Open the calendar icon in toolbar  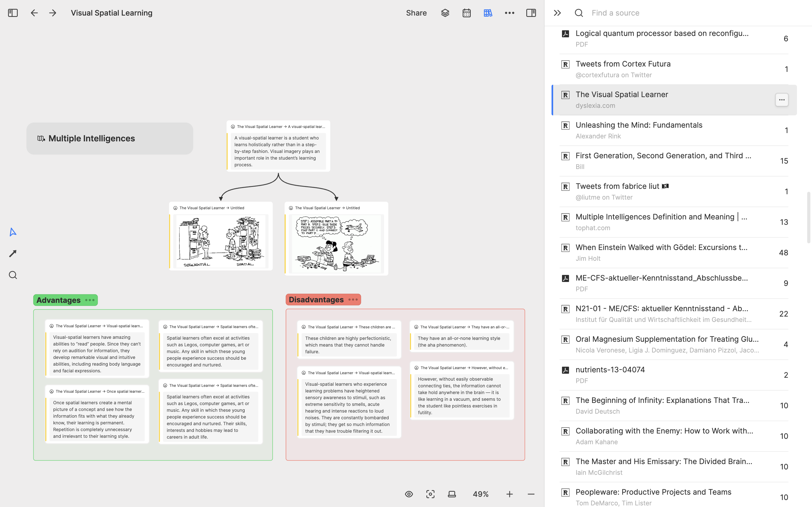click(x=466, y=13)
